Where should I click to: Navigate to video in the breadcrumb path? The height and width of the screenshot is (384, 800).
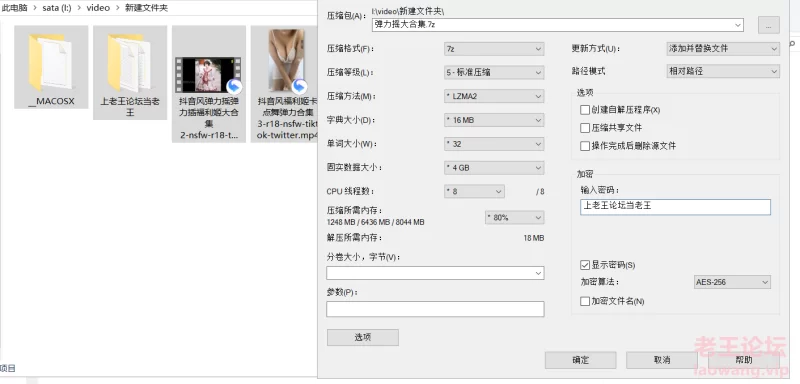98,8
